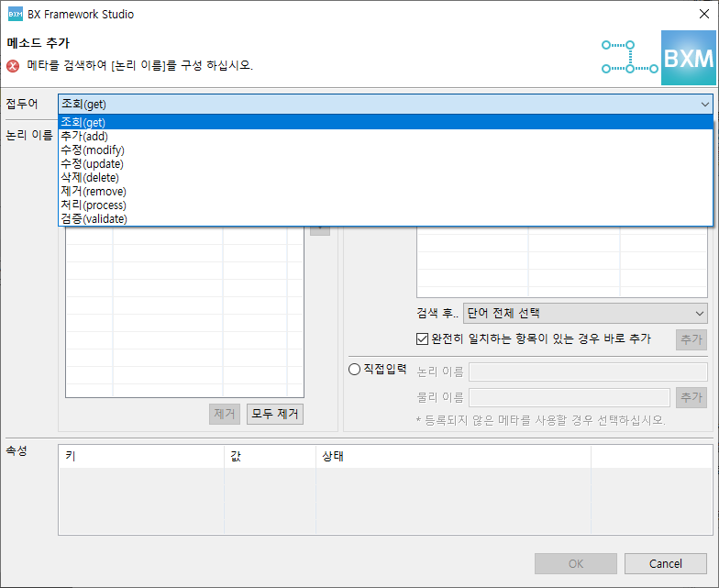
Task: Open the 검색 후.. 단어 전체 선택 dropdown
Action: tap(585, 314)
